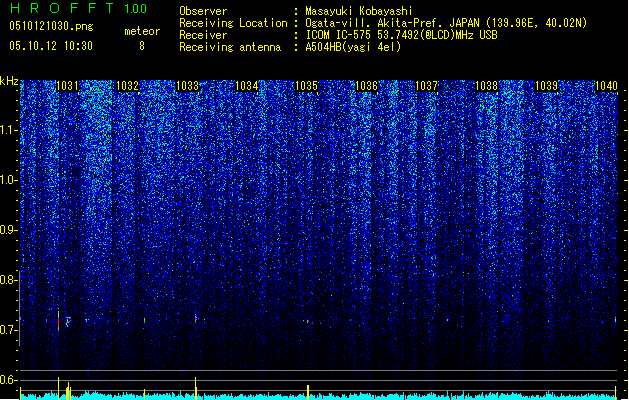Click the antenna A504HB(yagi 4el) text
Image resolution: width=629 pixels, height=400 pixels.
(353, 47)
